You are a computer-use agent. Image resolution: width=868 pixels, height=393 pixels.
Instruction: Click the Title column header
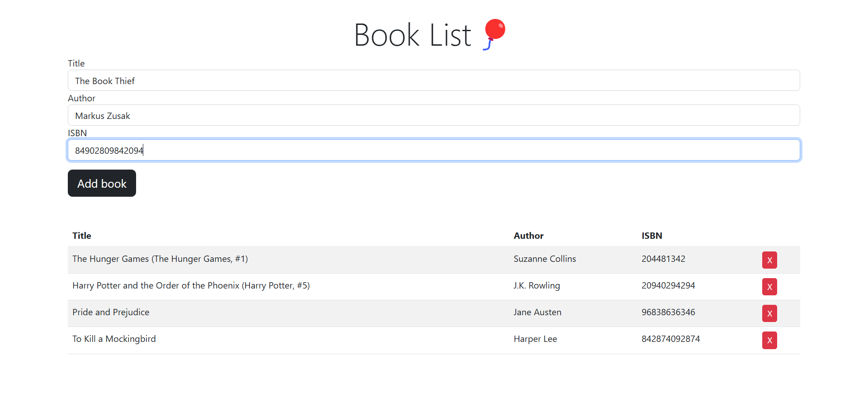[x=82, y=236]
